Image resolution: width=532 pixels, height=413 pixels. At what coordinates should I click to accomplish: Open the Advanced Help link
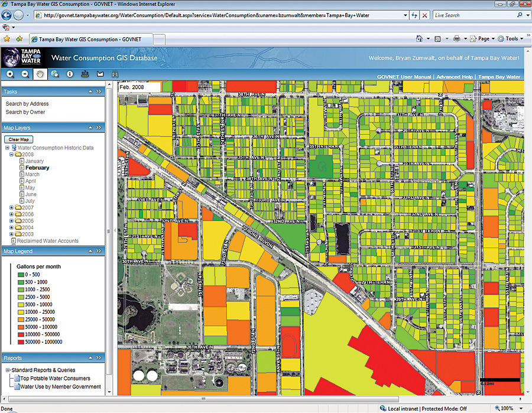pos(455,77)
